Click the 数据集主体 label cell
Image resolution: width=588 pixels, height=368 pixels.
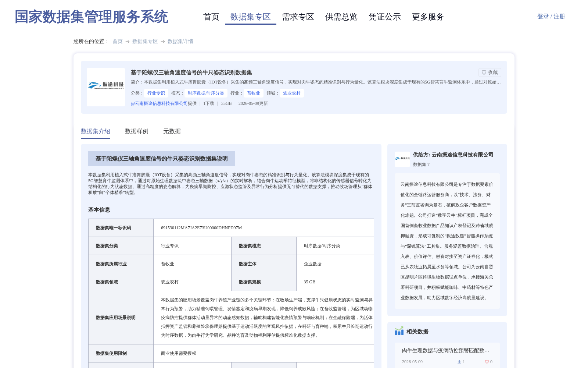pos(264,264)
